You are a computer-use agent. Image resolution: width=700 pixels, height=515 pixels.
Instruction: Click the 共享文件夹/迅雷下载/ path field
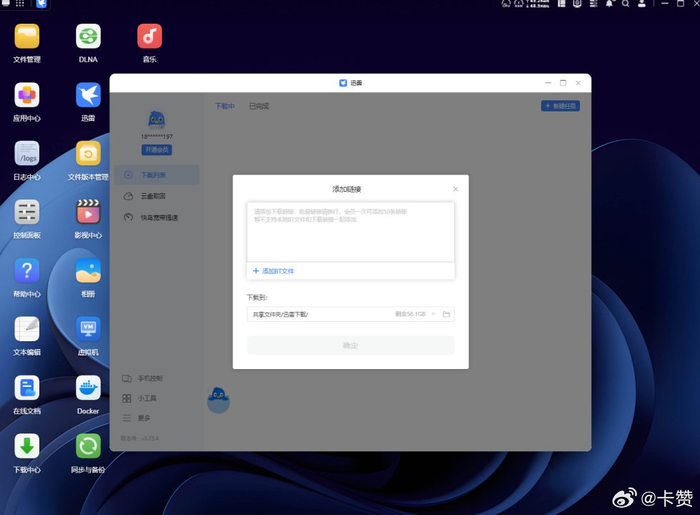[350, 314]
